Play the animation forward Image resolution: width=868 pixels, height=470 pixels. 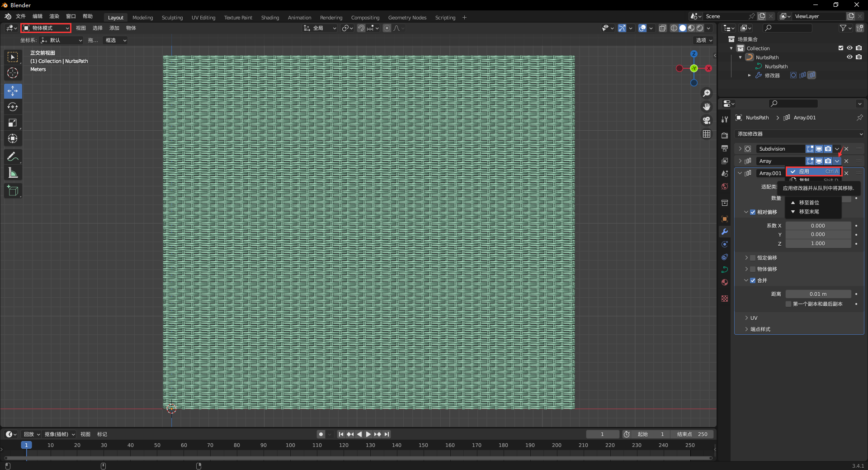coord(368,434)
